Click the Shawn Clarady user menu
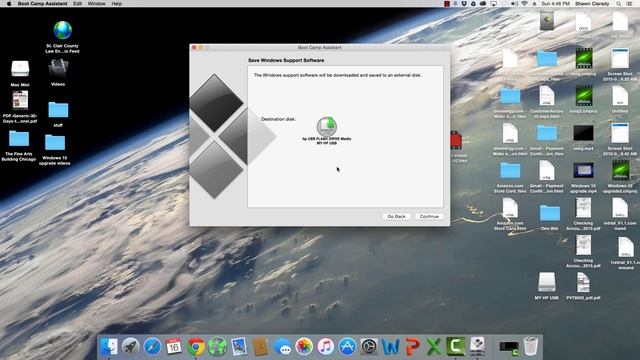 pyautogui.click(x=592, y=4)
